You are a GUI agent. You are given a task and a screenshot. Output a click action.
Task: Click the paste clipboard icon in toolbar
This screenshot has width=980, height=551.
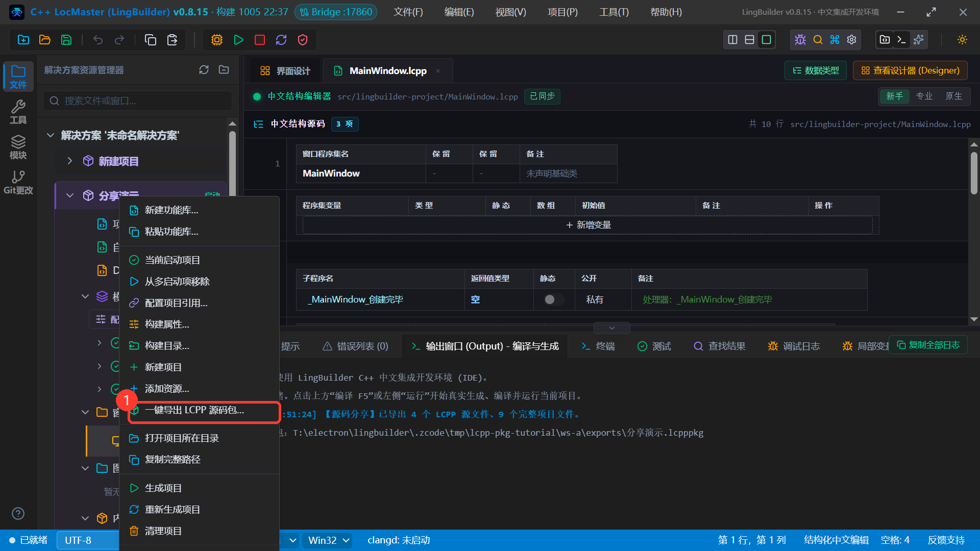172,40
